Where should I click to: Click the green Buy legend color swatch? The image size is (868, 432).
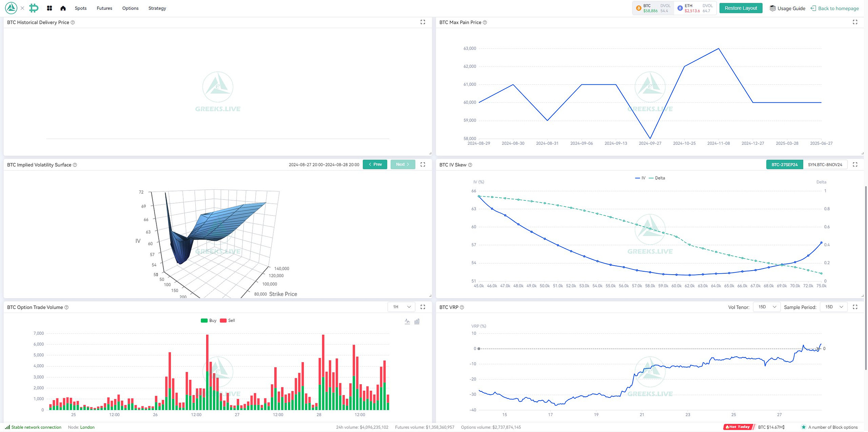tap(204, 321)
